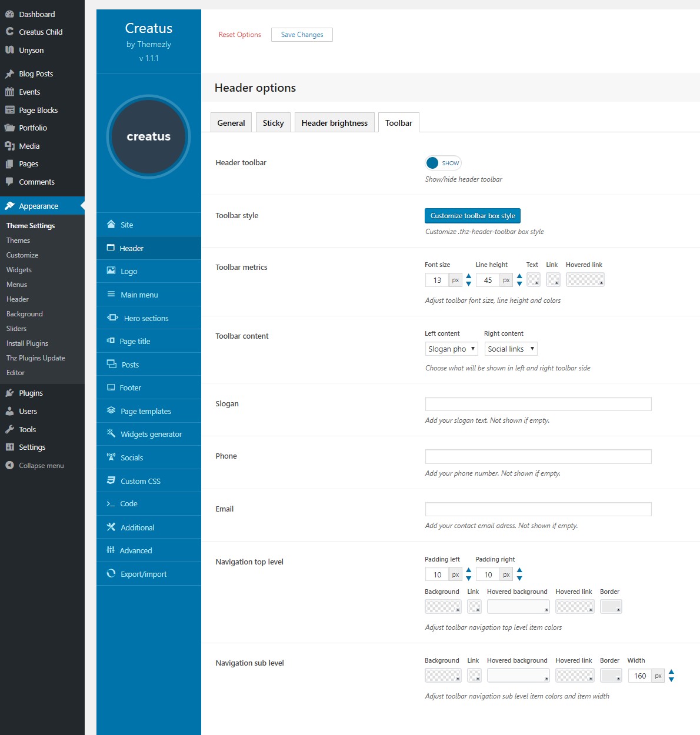Toggle the Header toolbar Show switch
This screenshot has width=700, height=735.
(x=443, y=163)
